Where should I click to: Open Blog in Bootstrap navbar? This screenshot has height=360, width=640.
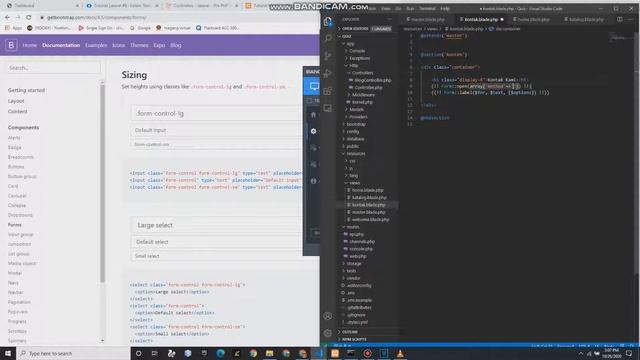pos(176,45)
